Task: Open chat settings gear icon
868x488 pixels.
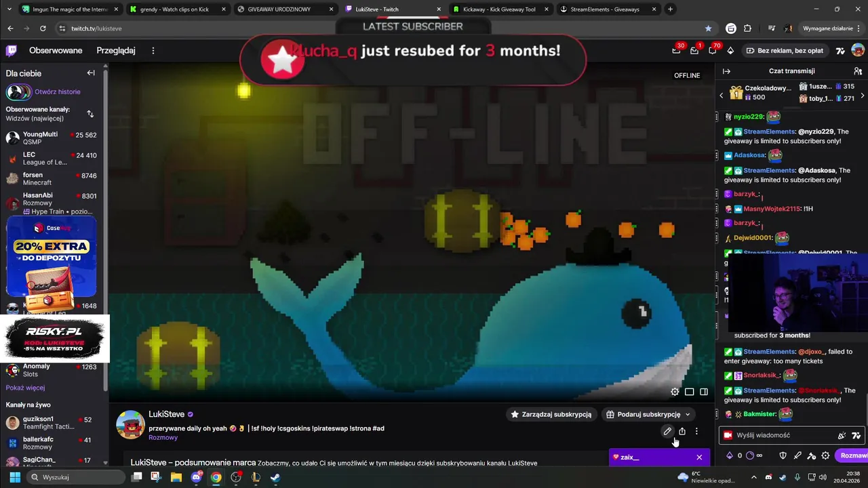Action: tap(825, 456)
